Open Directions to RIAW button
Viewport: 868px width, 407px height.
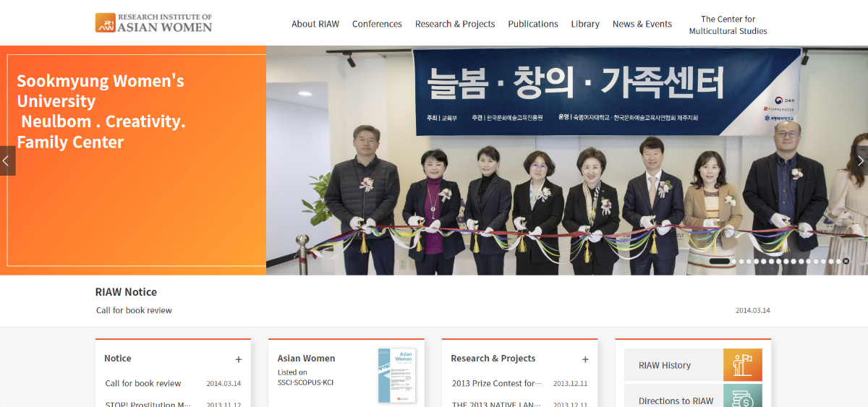pos(693,395)
